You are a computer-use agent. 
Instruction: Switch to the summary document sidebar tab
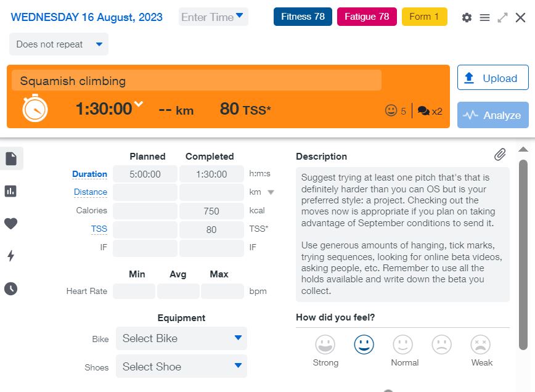(11, 158)
